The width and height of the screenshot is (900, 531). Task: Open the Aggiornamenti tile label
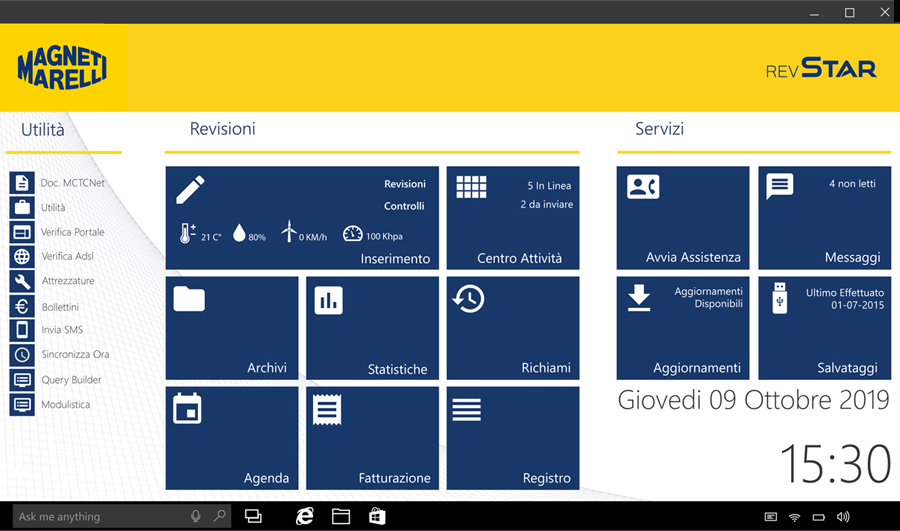(697, 368)
